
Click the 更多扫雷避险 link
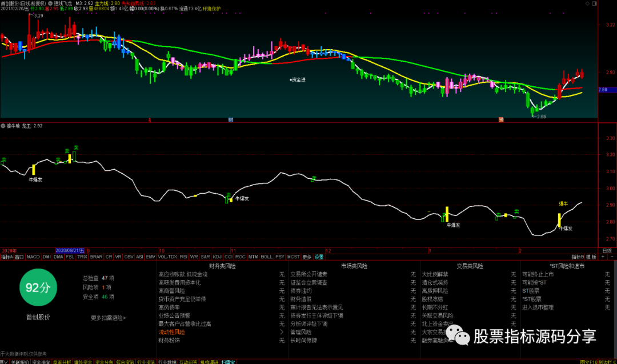(108, 318)
